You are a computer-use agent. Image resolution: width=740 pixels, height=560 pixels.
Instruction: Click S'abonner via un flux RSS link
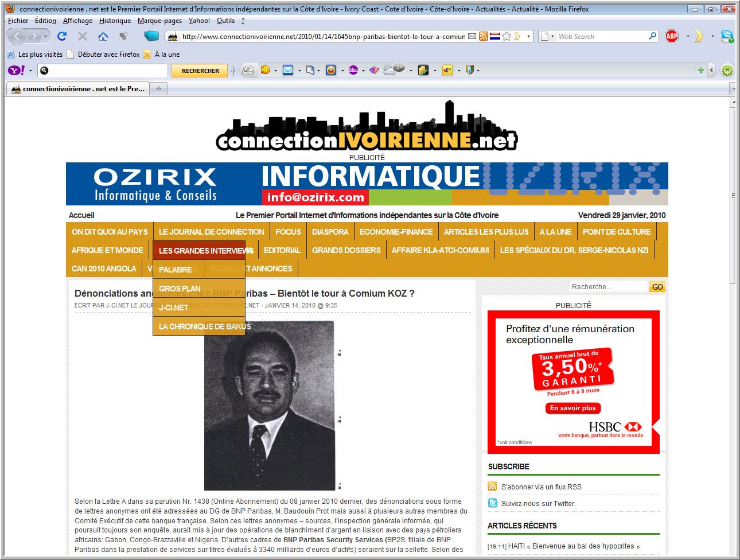coord(541,487)
